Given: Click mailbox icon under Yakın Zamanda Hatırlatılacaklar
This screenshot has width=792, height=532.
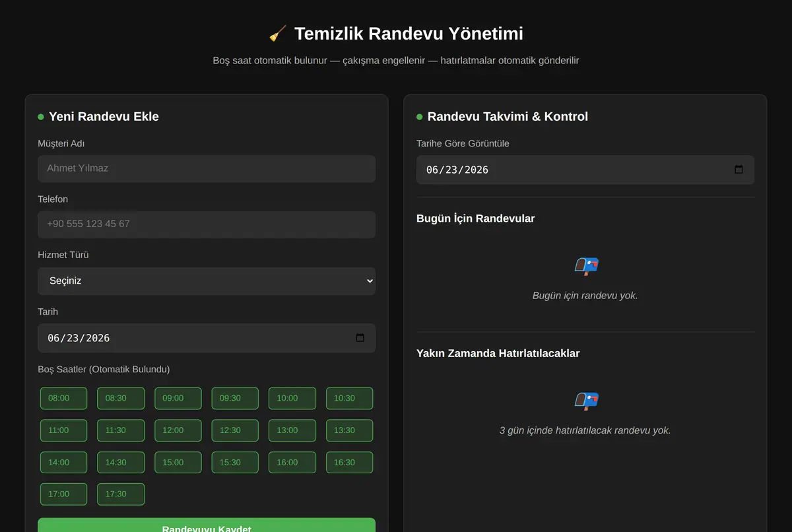Looking at the screenshot, I should [586, 401].
